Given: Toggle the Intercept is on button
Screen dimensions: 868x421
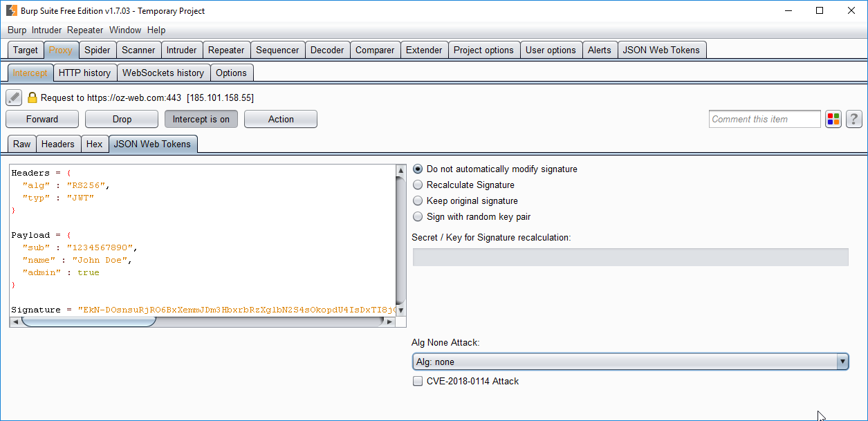Looking at the screenshot, I should pos(201,119).
